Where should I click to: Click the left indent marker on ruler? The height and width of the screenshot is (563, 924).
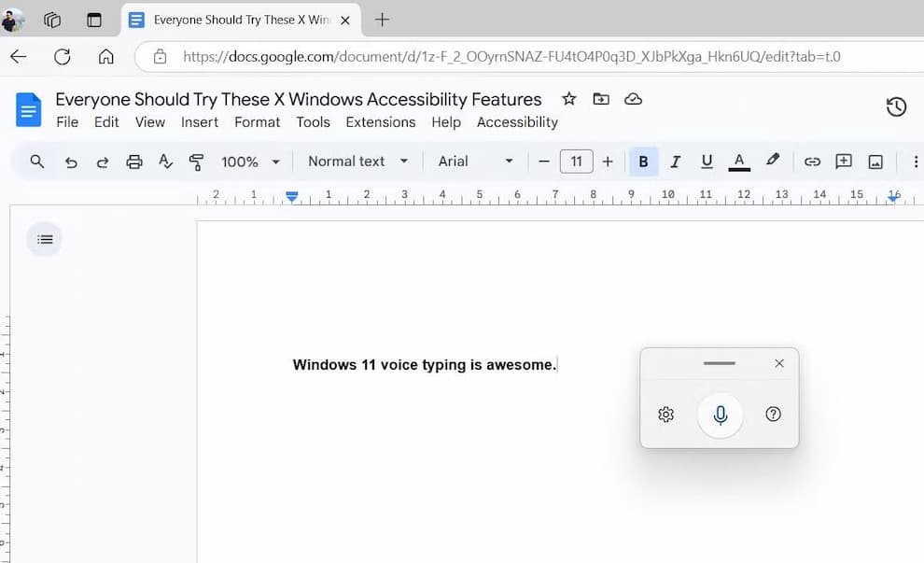click(x=292, y=196)
